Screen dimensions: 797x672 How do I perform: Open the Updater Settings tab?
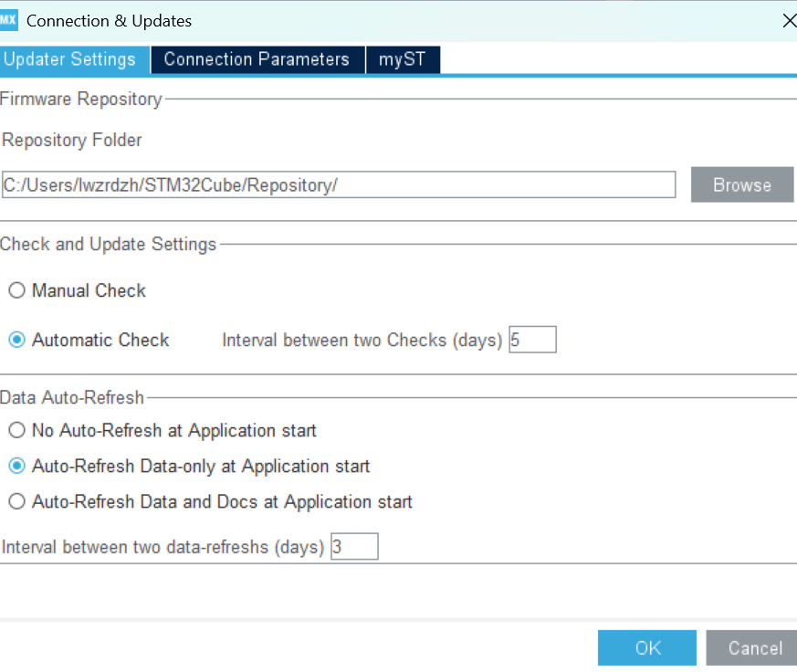[x=75, y=59]
